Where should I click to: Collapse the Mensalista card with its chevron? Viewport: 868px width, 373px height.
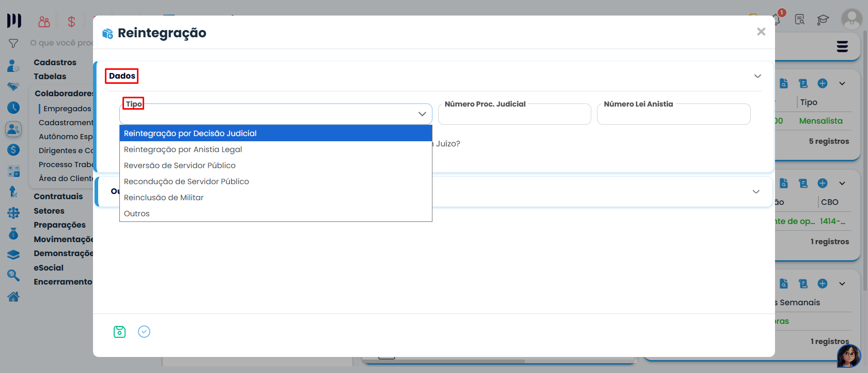point(842,83)
